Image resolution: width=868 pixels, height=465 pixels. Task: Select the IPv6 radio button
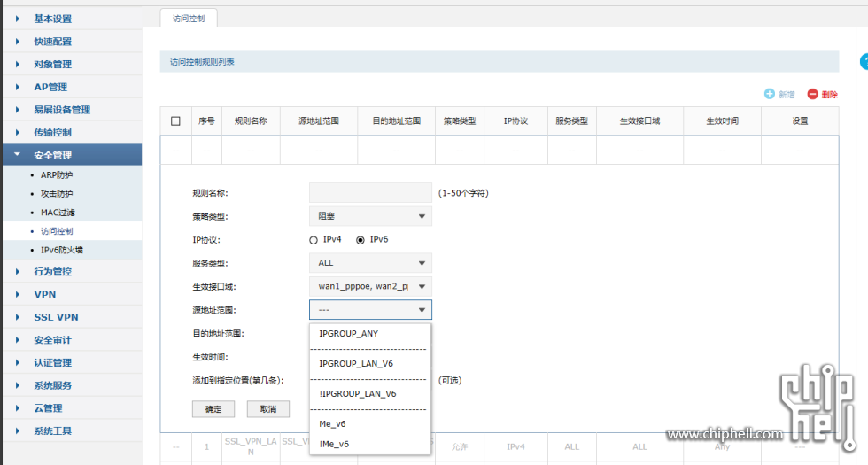[x=360, y=240]
